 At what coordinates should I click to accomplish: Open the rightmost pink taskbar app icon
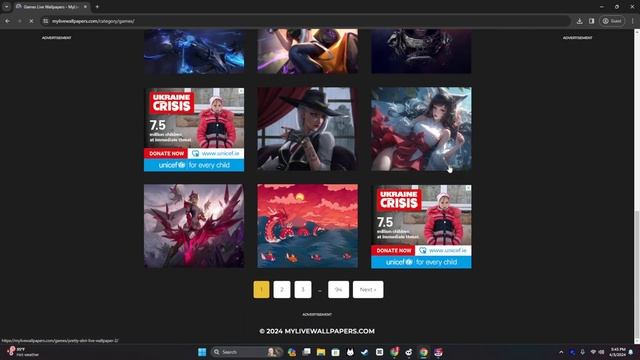tap(438, 352)
